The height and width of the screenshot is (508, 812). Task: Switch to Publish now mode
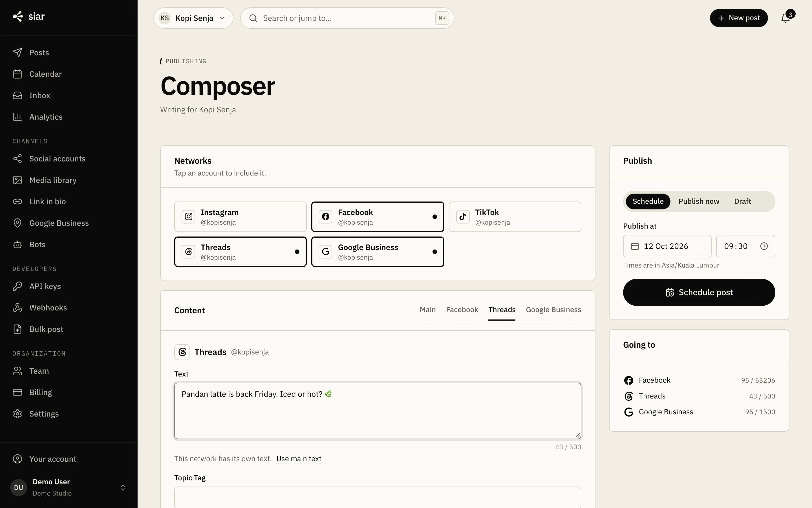pyautogui.click(x=699, y=201)
